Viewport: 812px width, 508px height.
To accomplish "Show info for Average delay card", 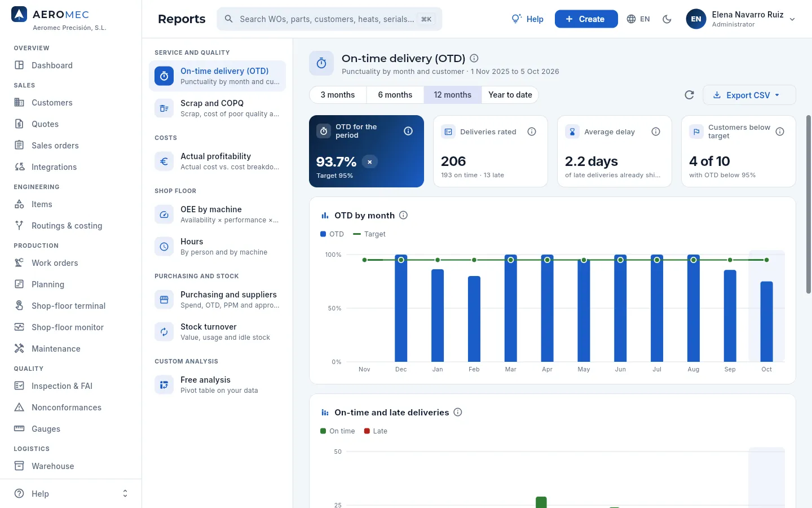I will 656,132.
